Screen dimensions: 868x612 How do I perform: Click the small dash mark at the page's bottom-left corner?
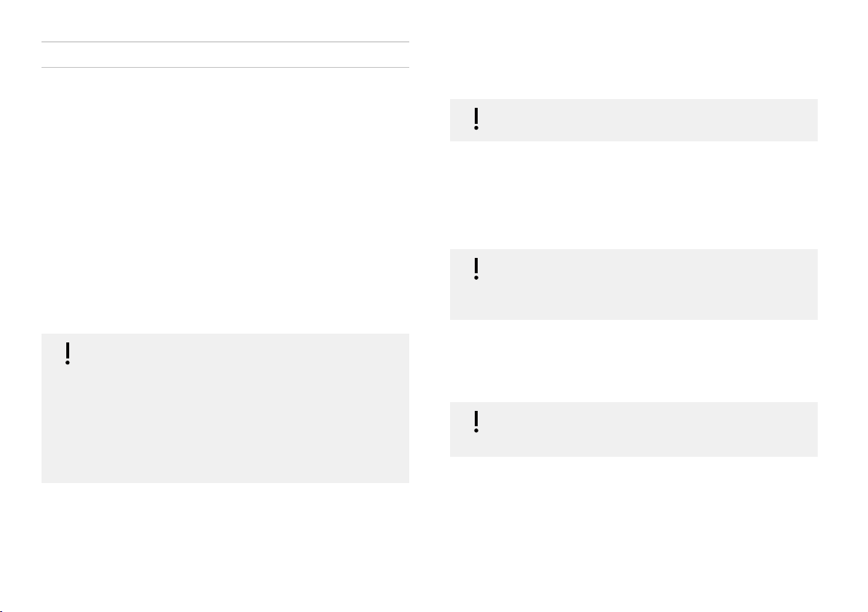1,611
